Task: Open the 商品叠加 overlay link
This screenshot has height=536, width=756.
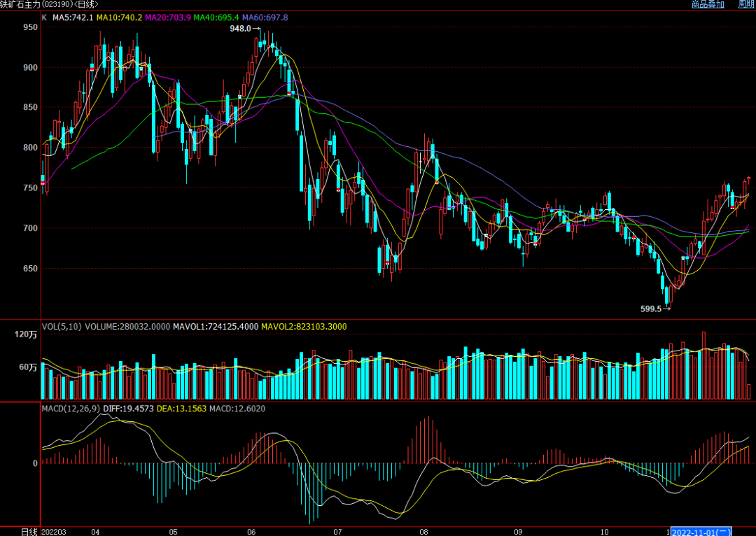Action: 708,4
